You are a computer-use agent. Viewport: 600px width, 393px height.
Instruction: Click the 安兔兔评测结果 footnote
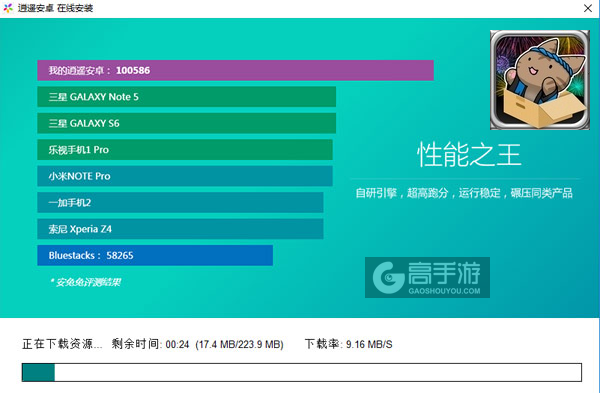pos(86,282)
